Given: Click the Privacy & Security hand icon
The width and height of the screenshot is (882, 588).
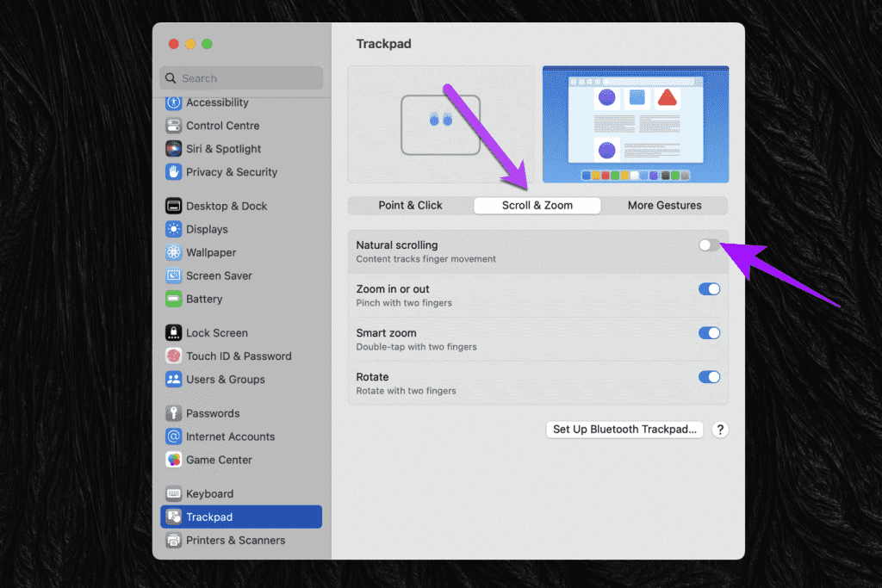Looking at the screenshot, I should pos(174,171).
